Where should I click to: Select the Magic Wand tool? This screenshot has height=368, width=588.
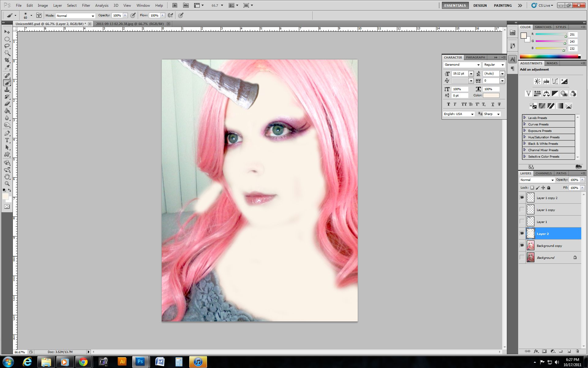7,53
